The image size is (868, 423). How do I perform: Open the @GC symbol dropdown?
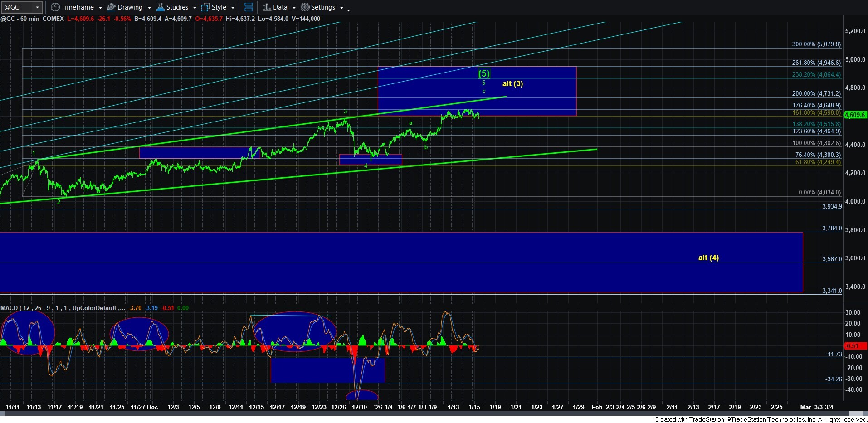pyautogui.click(x=38, y=7)
